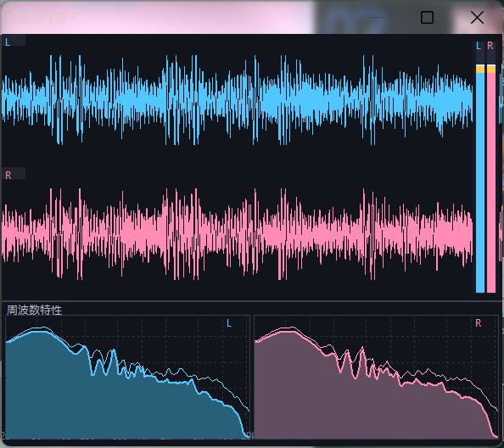Screen dimensions: 504x448
Task: Click the R tag in right spectrum graph
Action: (479, 323)
